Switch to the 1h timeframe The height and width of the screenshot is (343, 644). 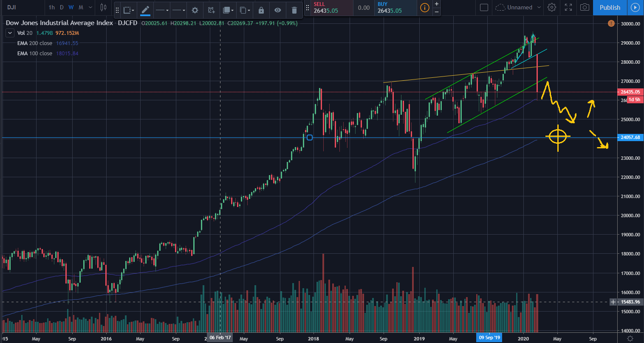coord(51,7)
